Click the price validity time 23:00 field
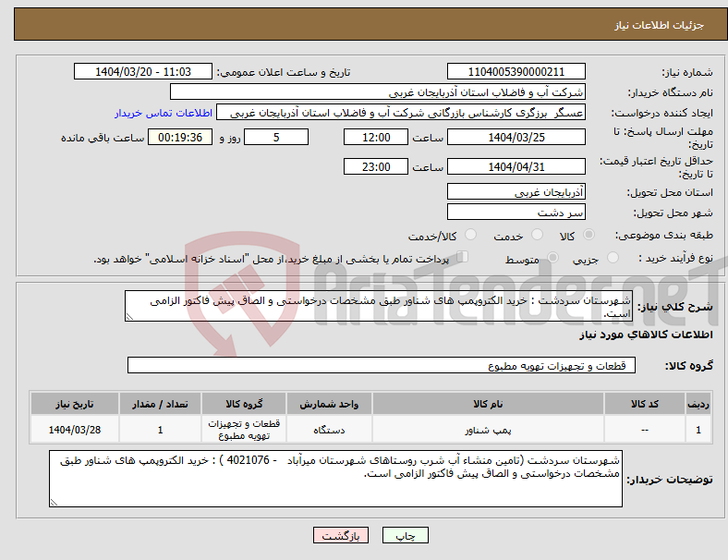 pos(376,166)
